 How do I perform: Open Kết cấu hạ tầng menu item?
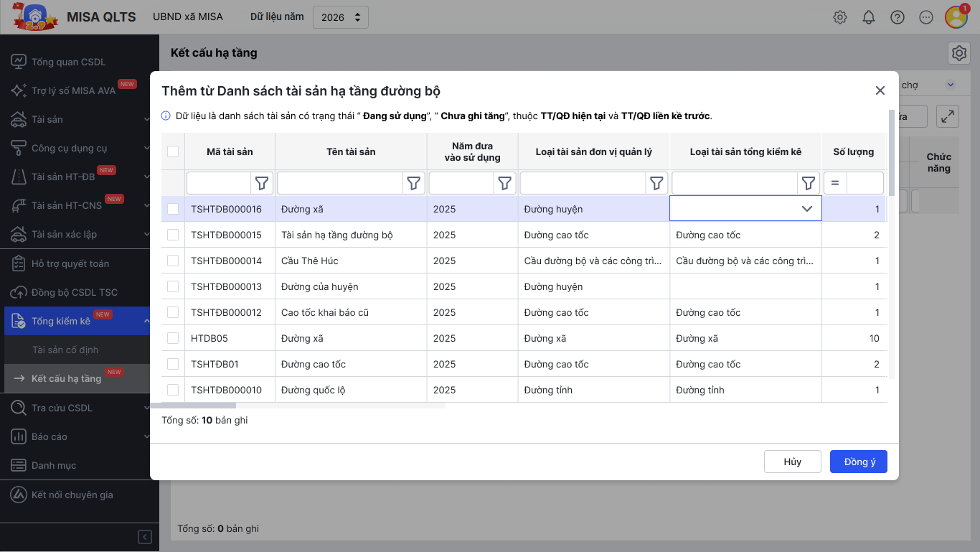pyautogui.click(x=66, y=378)
